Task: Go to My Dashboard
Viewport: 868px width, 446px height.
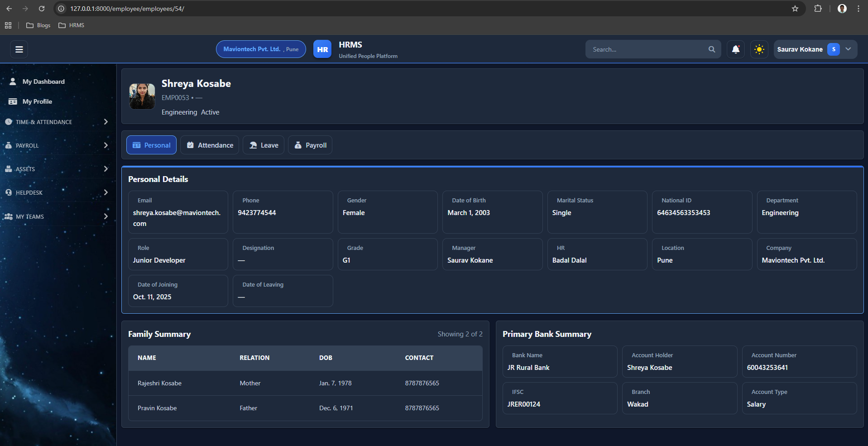Action: pos(43,82)
